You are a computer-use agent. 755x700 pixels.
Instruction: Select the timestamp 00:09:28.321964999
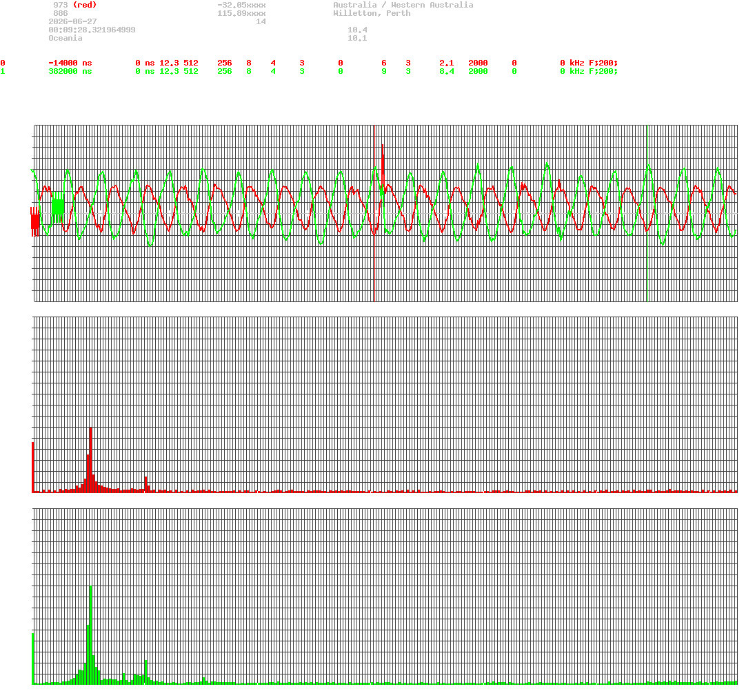point(92,30)
